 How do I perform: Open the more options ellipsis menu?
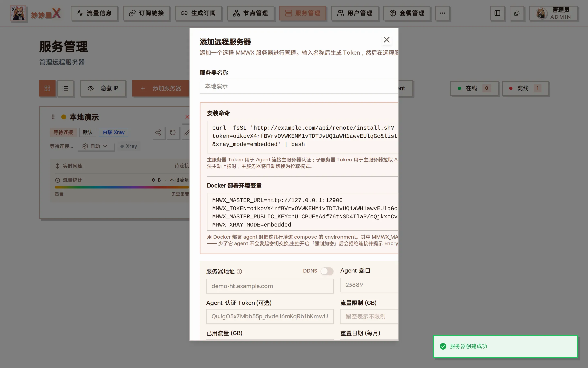click(442, 13)
